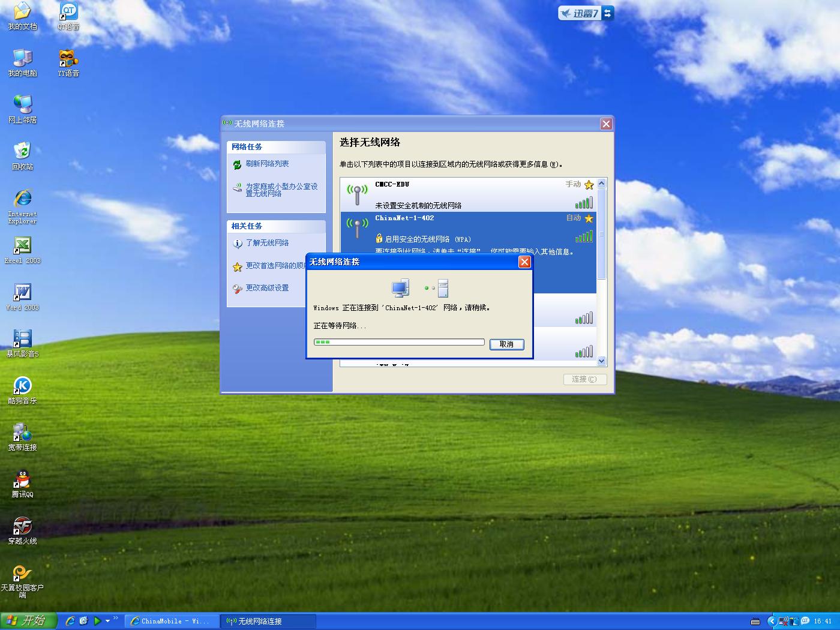Click the QT tray icon

(x=805, y=621)
